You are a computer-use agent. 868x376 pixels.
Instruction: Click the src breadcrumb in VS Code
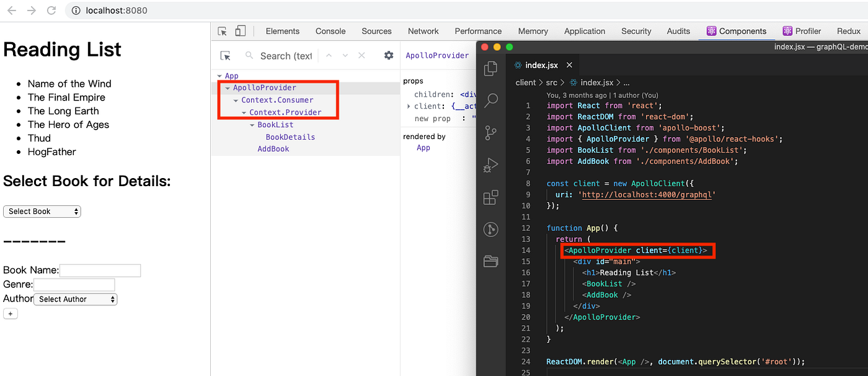coord(551,83)
